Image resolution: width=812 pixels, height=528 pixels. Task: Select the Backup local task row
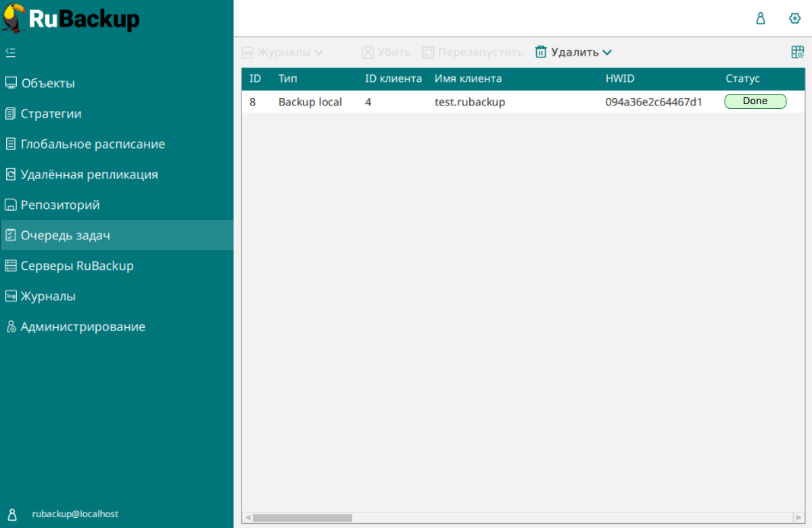point(310,102)
